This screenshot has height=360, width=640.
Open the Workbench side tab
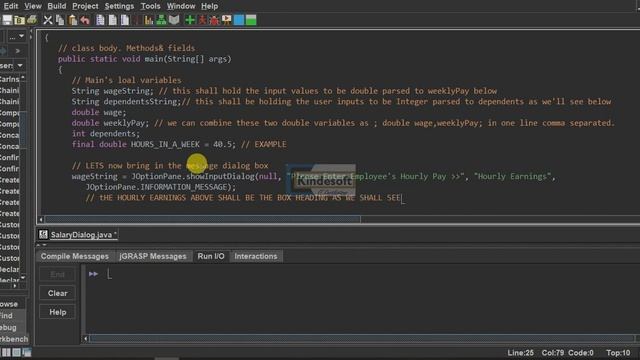coord(14,339)
